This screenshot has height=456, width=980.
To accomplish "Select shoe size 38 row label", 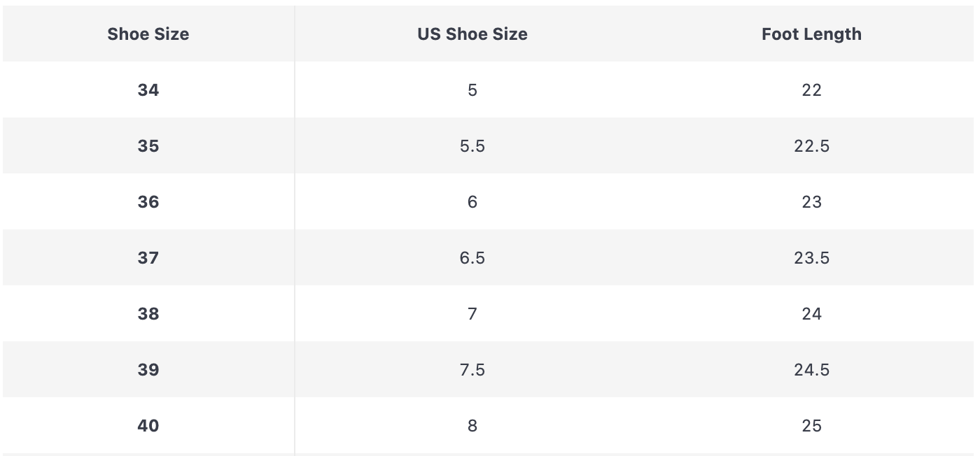I will pos(148,313).
